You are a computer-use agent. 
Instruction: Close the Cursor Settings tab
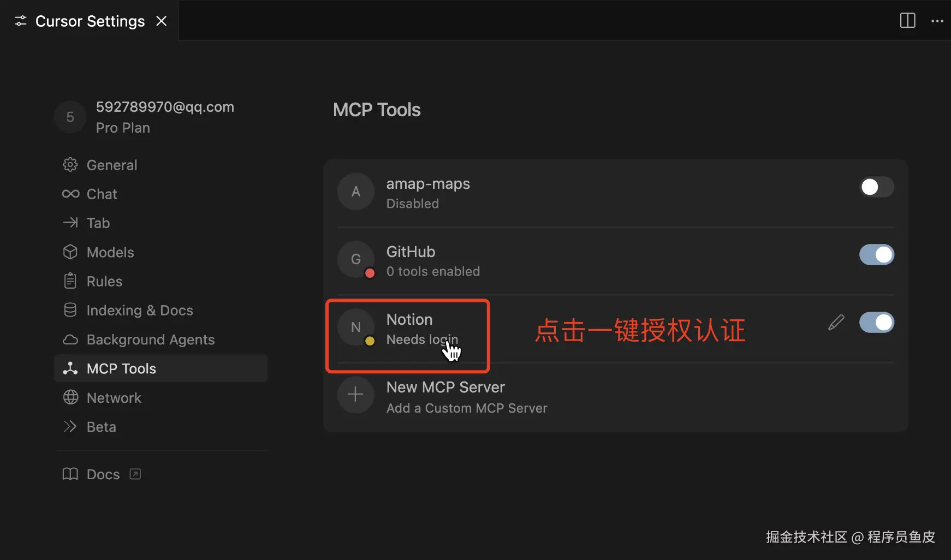[x=162, y=21]
